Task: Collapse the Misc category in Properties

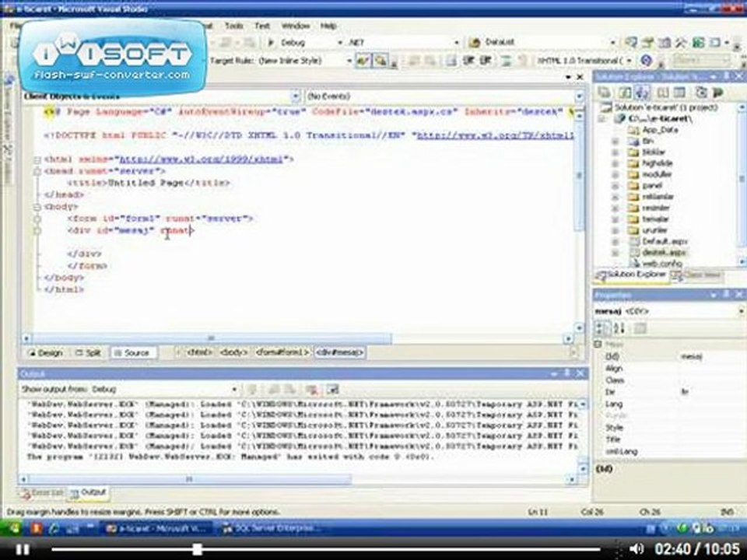Action: point(598,345)
